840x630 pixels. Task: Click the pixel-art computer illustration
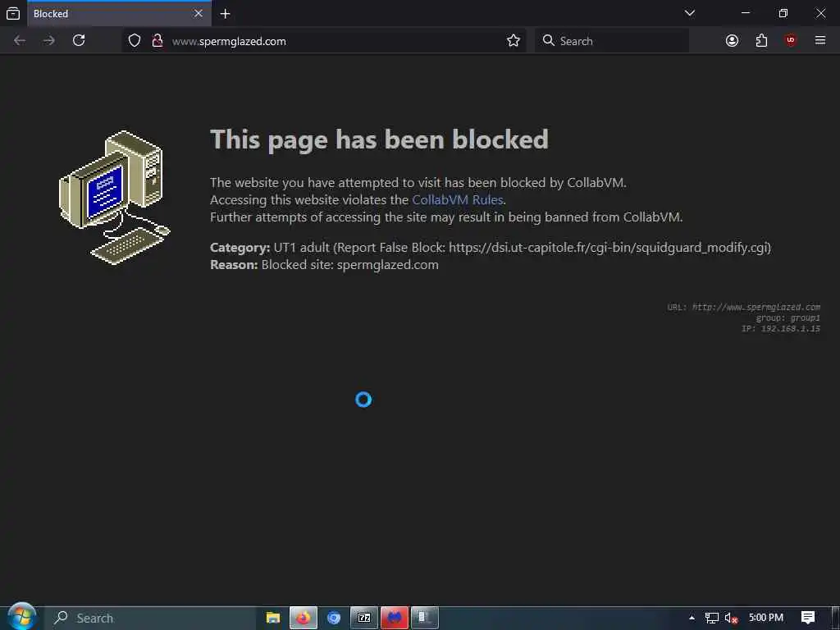tap(115, 198)
